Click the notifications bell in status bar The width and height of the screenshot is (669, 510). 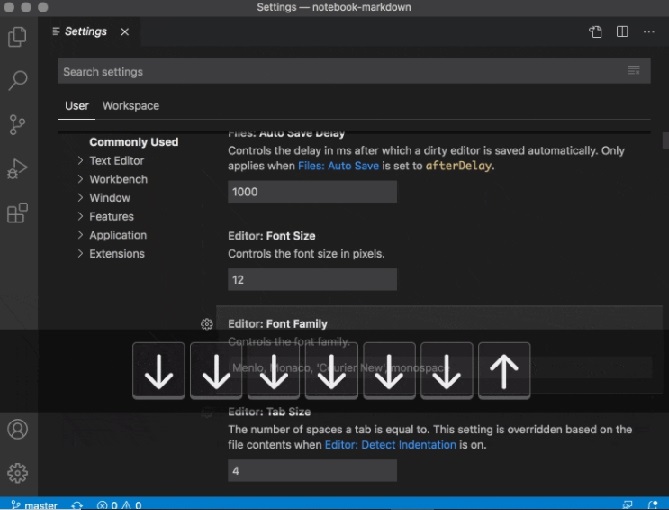pyautogui.click(x=652, y=505)
